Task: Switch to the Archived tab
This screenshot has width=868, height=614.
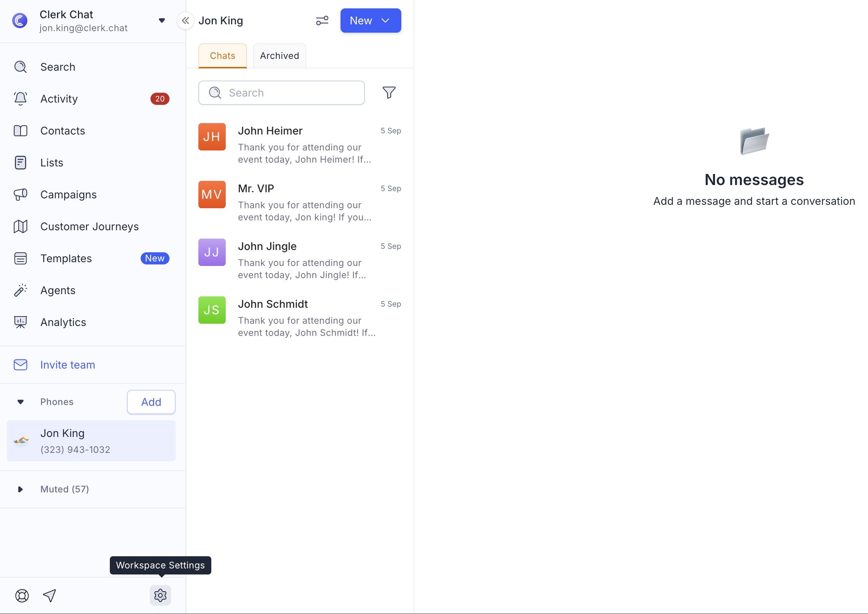Action: [x=279, y=56]
